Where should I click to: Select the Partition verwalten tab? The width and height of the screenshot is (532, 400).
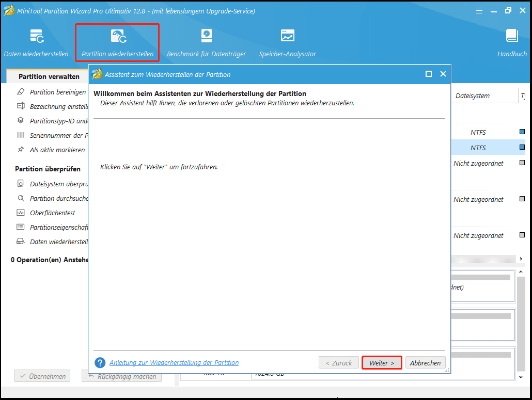pos(49,76)
